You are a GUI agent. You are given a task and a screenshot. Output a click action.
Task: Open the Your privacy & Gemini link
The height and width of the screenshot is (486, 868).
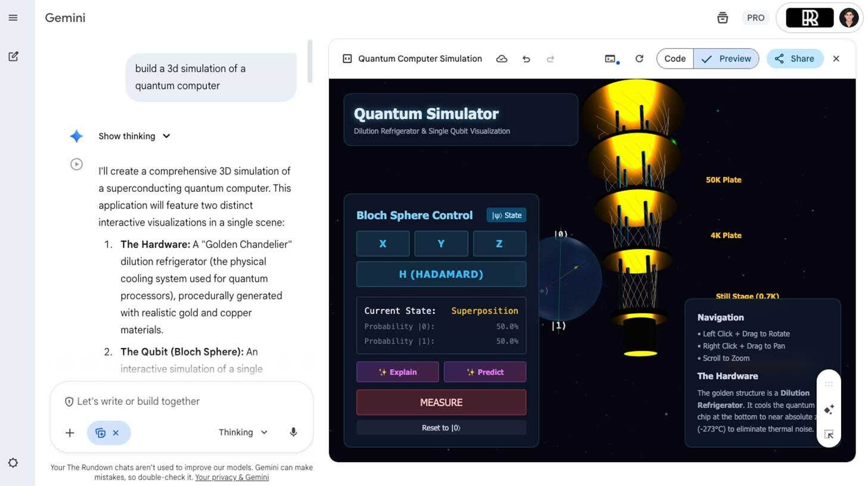[232, 477]
